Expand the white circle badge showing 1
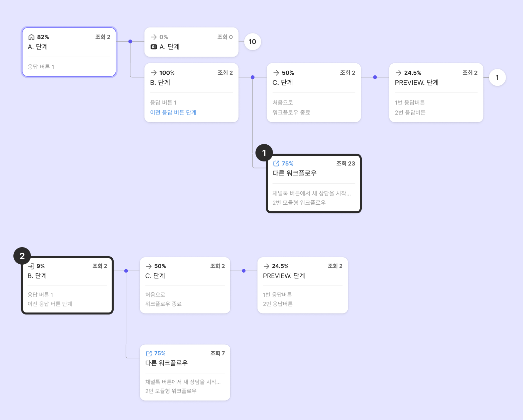 click(x=497, y=78)
